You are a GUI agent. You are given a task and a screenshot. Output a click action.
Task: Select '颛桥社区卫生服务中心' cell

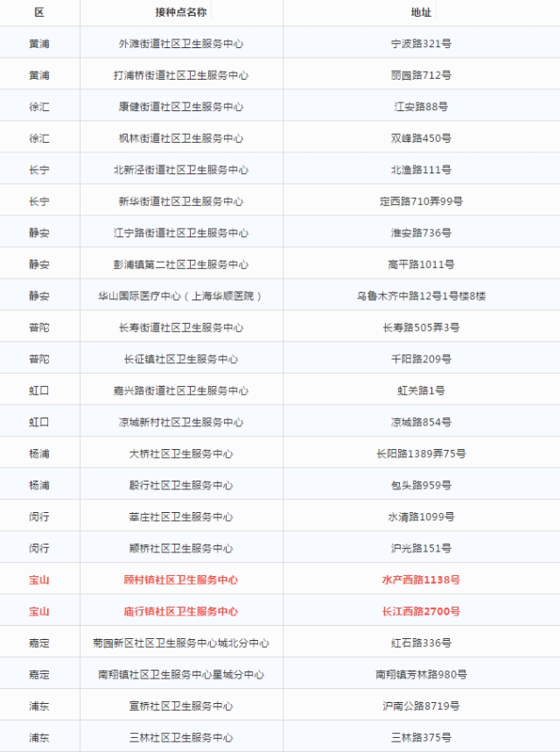181,548
